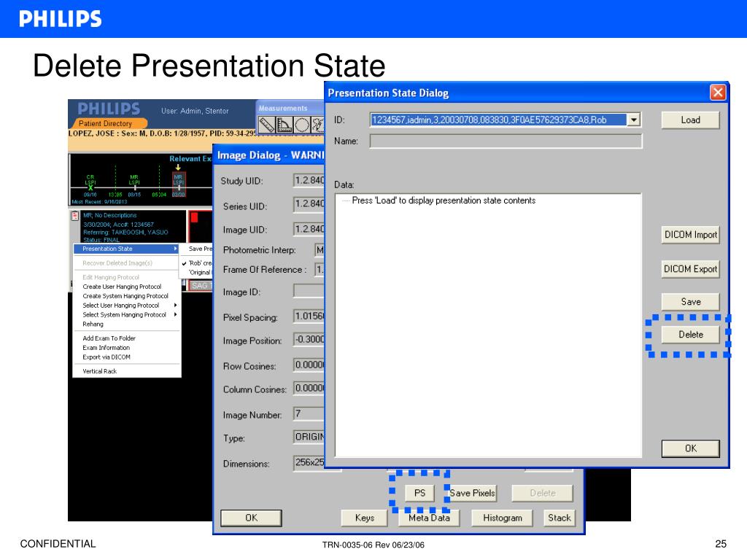Click the 'Referring: TAKEGOSHI, YASUO' text
This screenshot has height=560, width=747.
[125, 233]
